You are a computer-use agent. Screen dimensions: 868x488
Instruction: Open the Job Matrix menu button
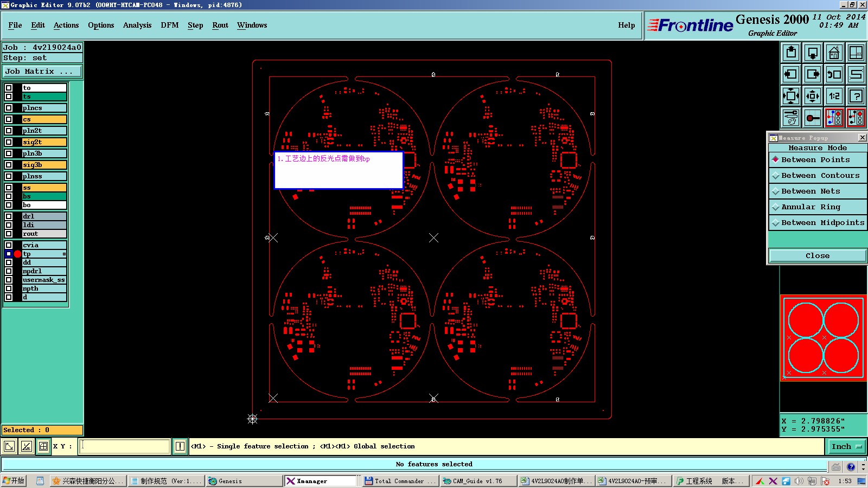(x=42, y=72)
